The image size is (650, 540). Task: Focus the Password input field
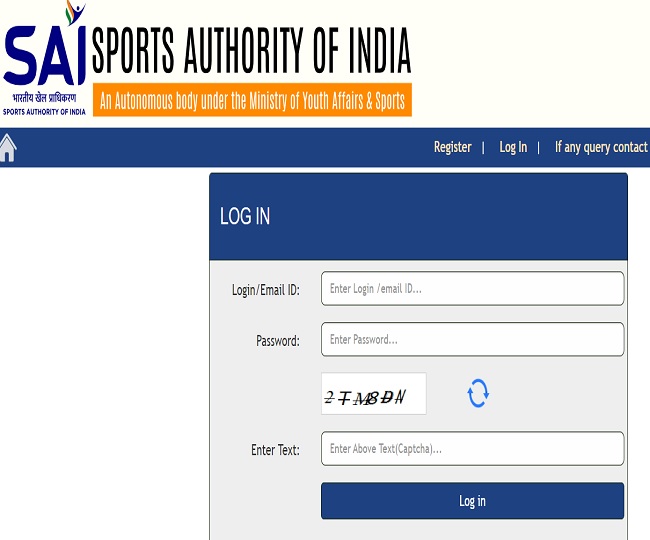point(472,339)
